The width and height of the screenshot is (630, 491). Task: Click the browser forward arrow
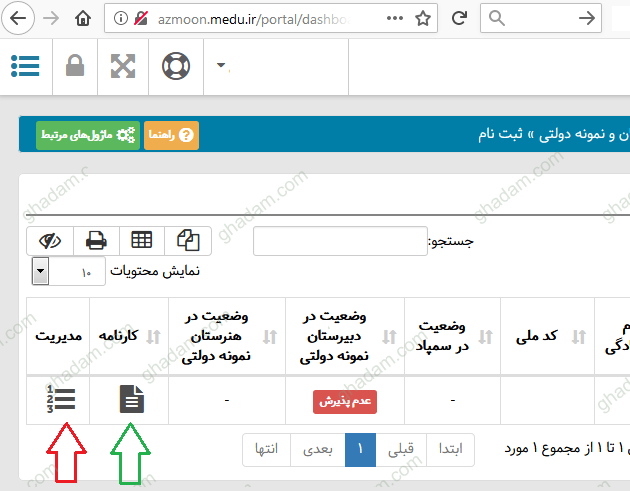coord(51,18)
